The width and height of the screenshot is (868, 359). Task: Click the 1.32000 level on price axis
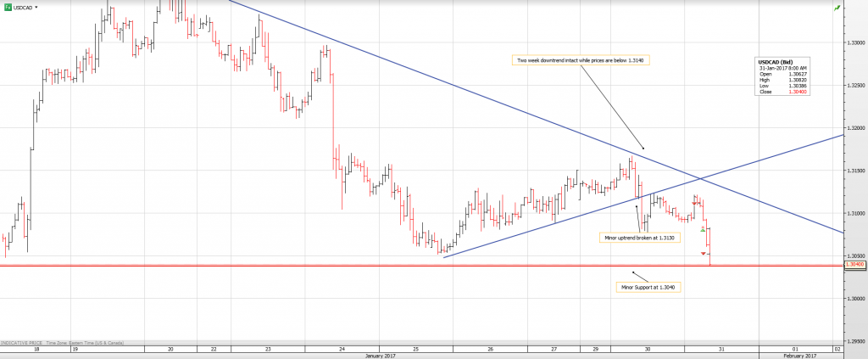(x=854, y=127)
